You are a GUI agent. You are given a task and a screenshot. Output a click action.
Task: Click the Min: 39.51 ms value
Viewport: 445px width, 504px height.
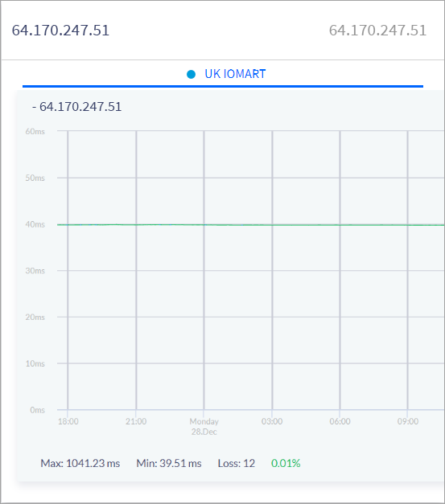click(169, 463)
